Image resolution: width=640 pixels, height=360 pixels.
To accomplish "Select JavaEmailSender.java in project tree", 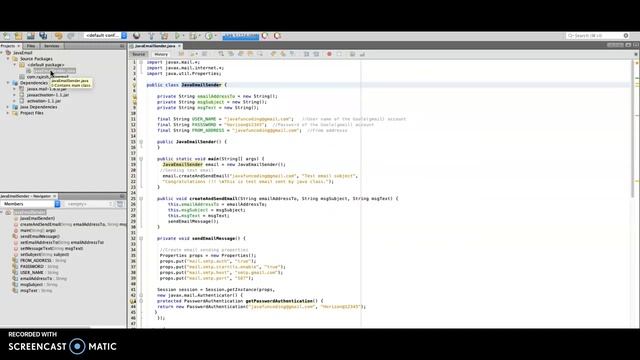I will (54, 71).
